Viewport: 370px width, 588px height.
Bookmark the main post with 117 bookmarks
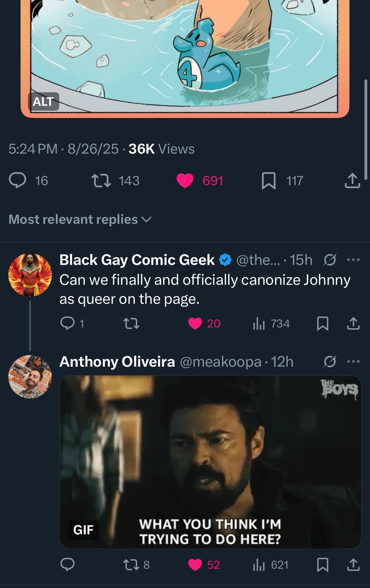click(x=268, y=180)
